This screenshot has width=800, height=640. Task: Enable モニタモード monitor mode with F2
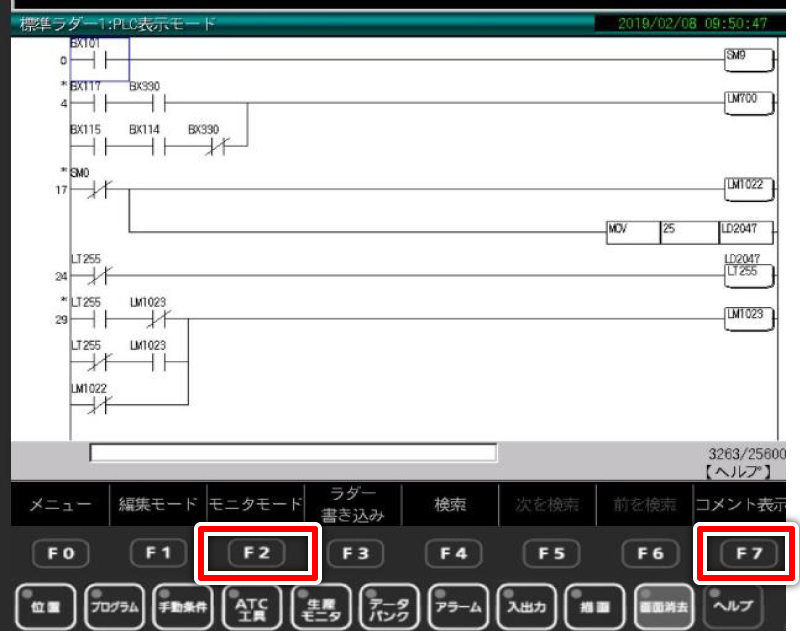(255, 554)
